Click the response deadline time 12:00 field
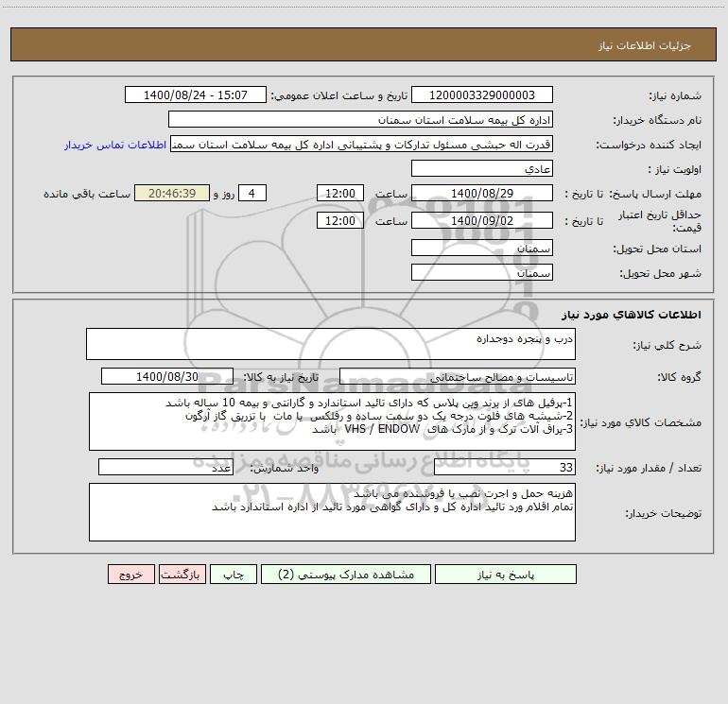728x704 pixels. click(x=339, y=193)
